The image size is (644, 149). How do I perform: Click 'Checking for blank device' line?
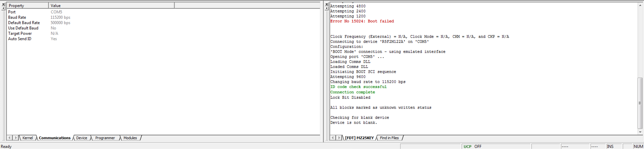coord(360,118)
